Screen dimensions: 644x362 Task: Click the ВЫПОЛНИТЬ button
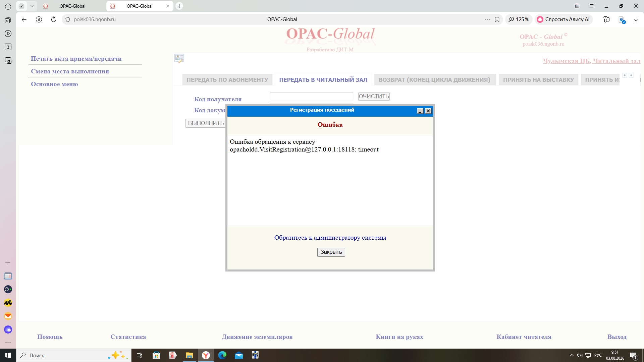pyautogui.click(x=206, y=123)
